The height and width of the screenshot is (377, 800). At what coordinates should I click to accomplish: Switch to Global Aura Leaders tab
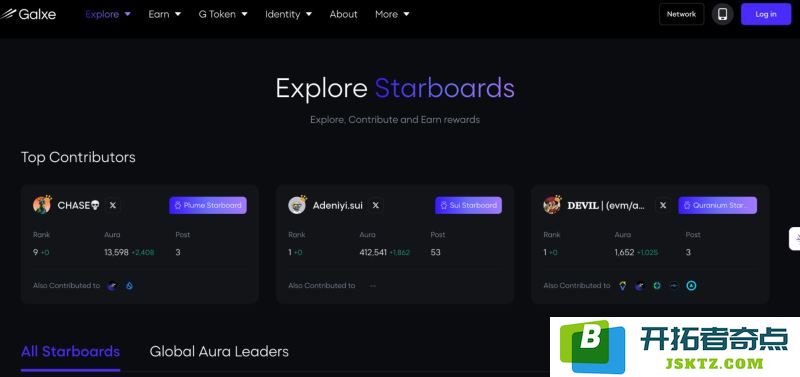point(219,351)
